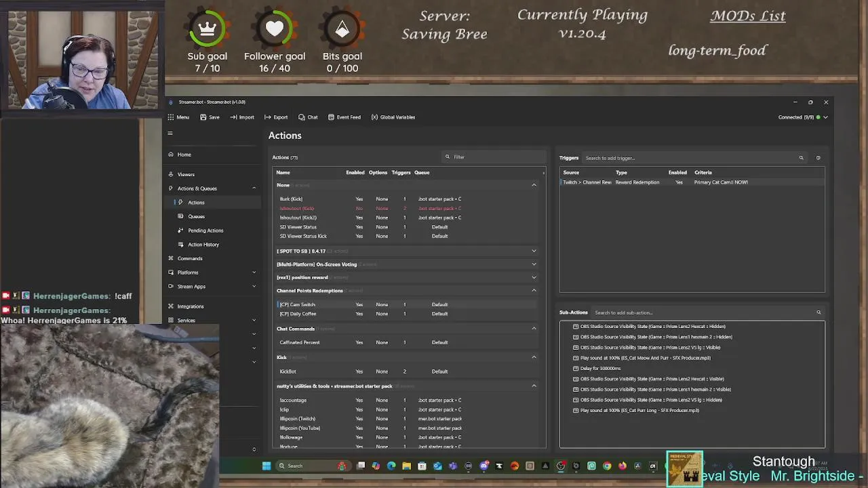The width and height of the screenshot is (868, 488).
Task: Open the Connected (9/9) status dropdown
Action: [x=803, y=117]
